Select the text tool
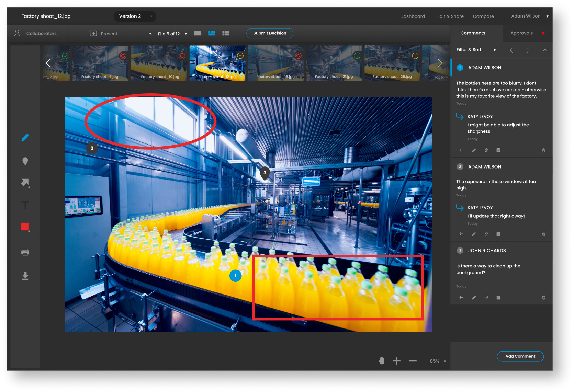Screen dimensions: 574x392 tap(25, 205)
